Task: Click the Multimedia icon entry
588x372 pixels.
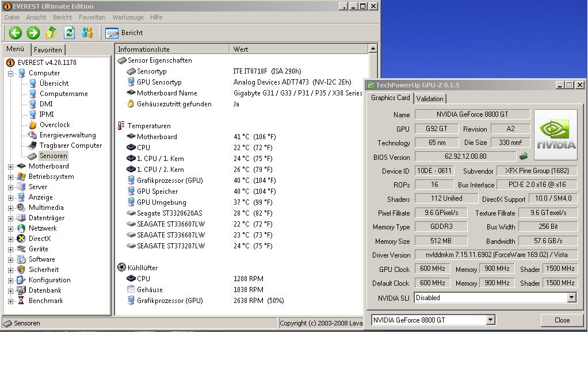Action: pyautogui.click(x=21, y=208)
